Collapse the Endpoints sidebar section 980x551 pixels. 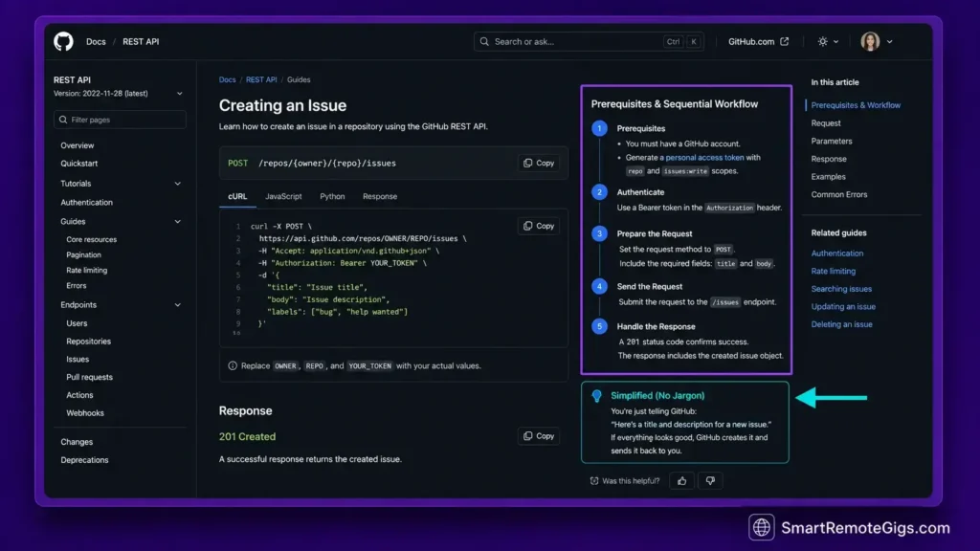click(177, 305)
